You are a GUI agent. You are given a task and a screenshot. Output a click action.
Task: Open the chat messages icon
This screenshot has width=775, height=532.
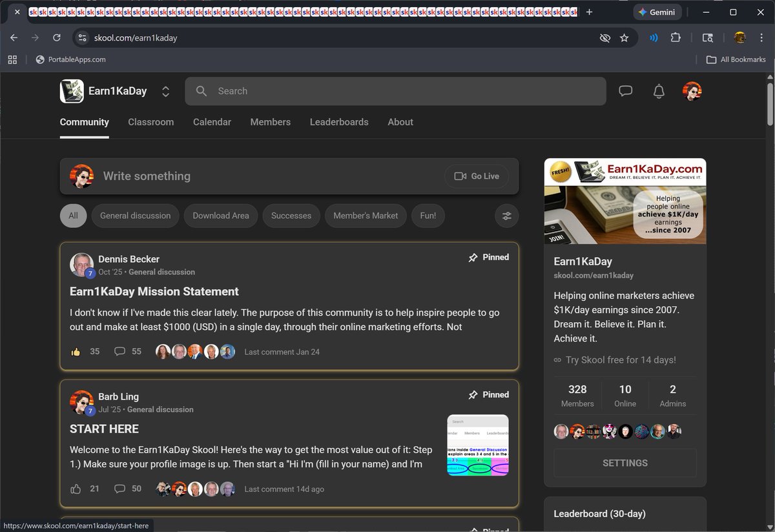coord(625,91)
